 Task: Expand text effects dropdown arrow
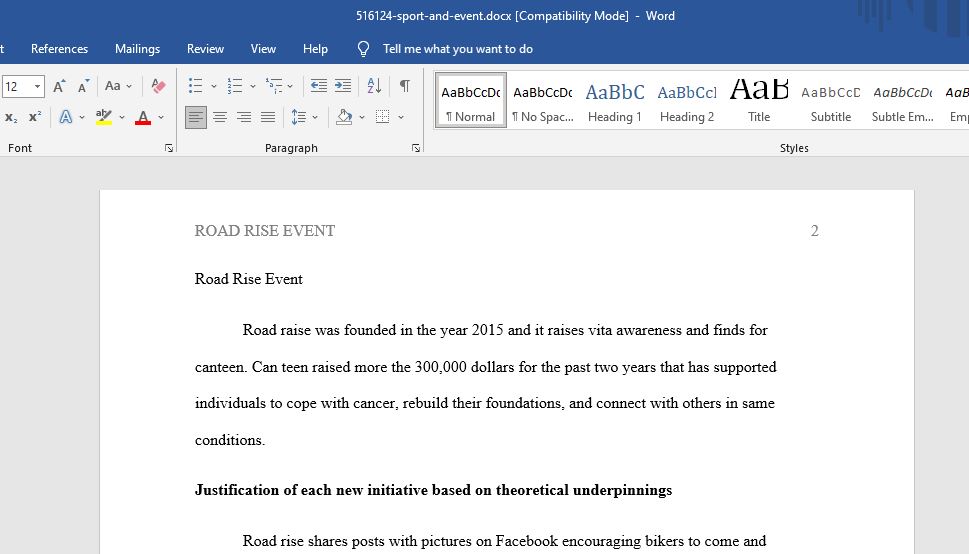coord(82,117)
